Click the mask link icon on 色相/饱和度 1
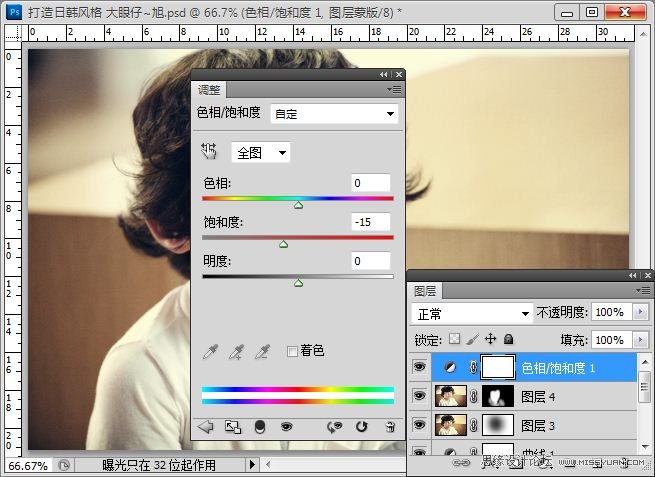The height and width of the screenshot is (477, 655). tap(473, 368)
